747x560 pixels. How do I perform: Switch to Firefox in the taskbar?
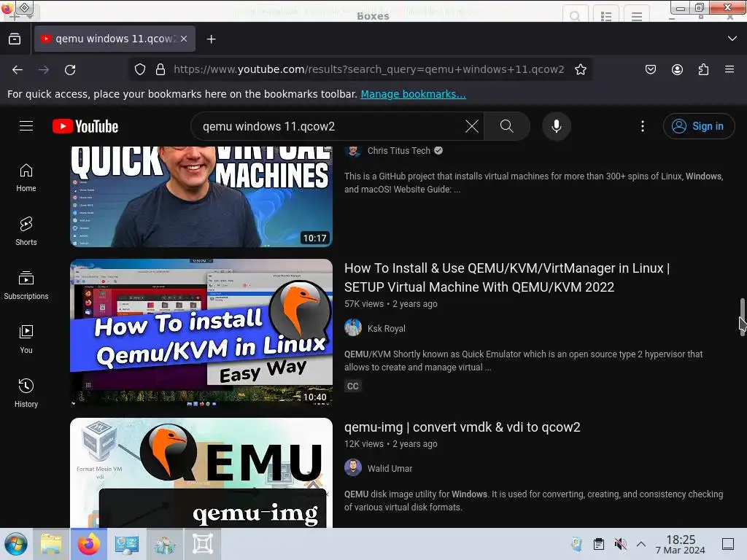point(89,544)
